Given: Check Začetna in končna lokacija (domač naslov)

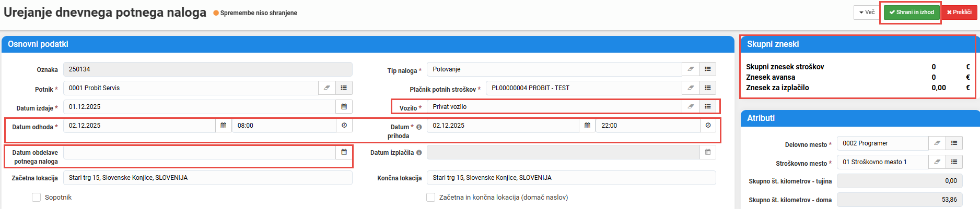Looking at the screenshot, I should point(430,198).
